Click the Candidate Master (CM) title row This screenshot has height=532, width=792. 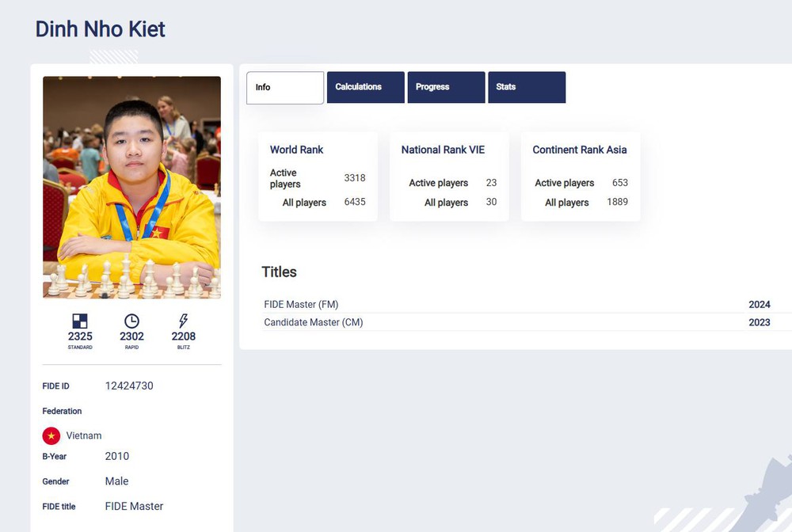[516, 322]
